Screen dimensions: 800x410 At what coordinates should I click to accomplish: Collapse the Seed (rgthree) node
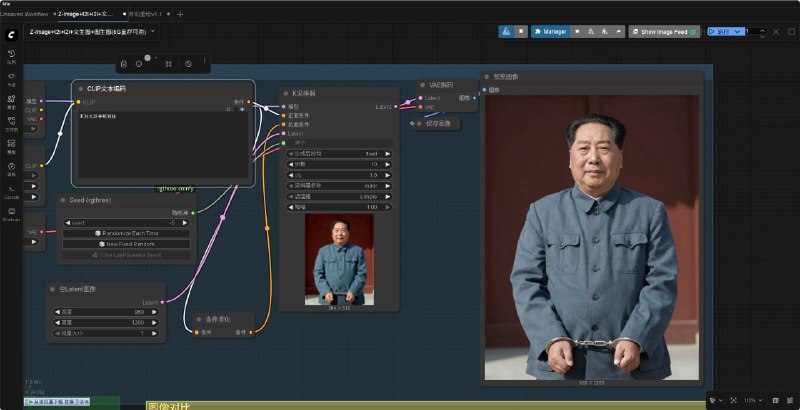(63, 200)
